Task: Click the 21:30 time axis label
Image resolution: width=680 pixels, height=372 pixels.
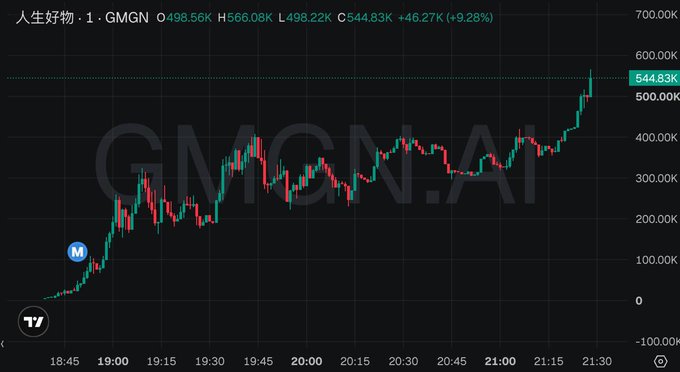Action: click(x=597, y=361)
